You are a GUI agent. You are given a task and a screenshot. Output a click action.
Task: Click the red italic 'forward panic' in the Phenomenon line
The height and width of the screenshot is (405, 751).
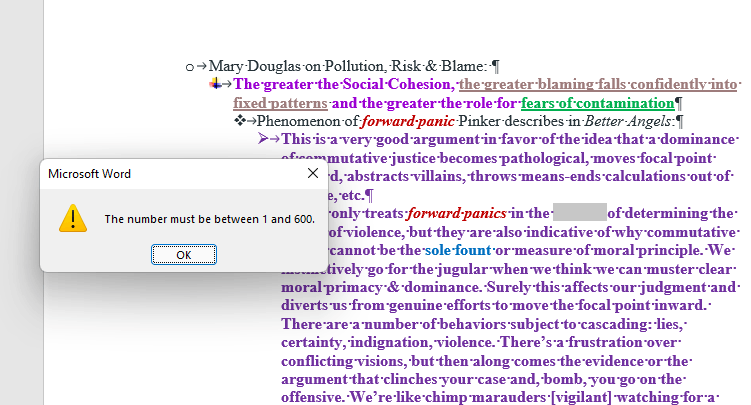(x=408, y=121)
